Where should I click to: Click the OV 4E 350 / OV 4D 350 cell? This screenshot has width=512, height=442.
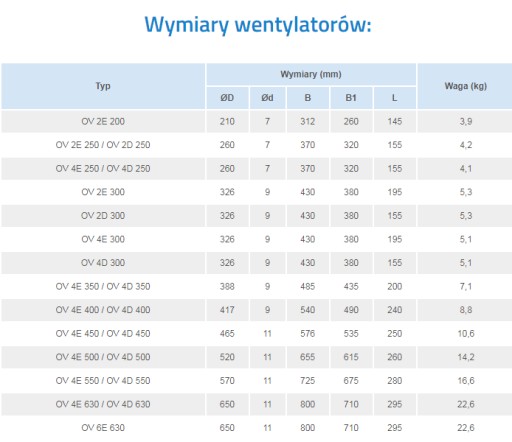tap(103, 286)
